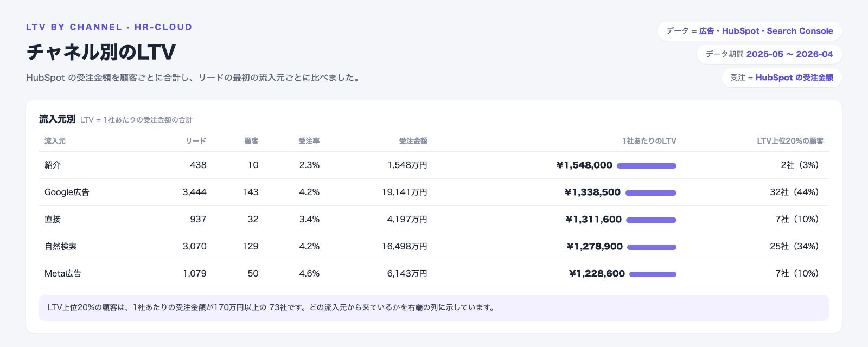The image size is (868, 347).
Task: Click the HubSpot subtitle description text
Action: 194,78
